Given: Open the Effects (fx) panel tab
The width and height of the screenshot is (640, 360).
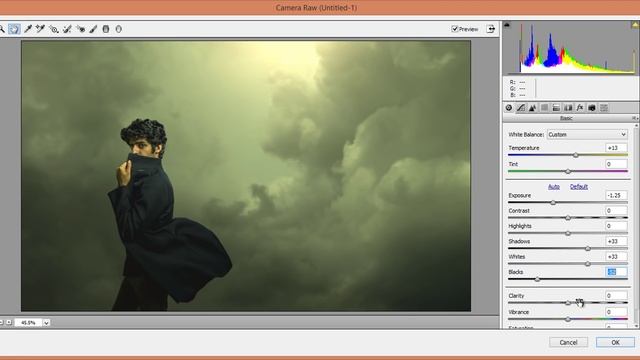Looking at the screenshot, I should (x=580, y=108).
